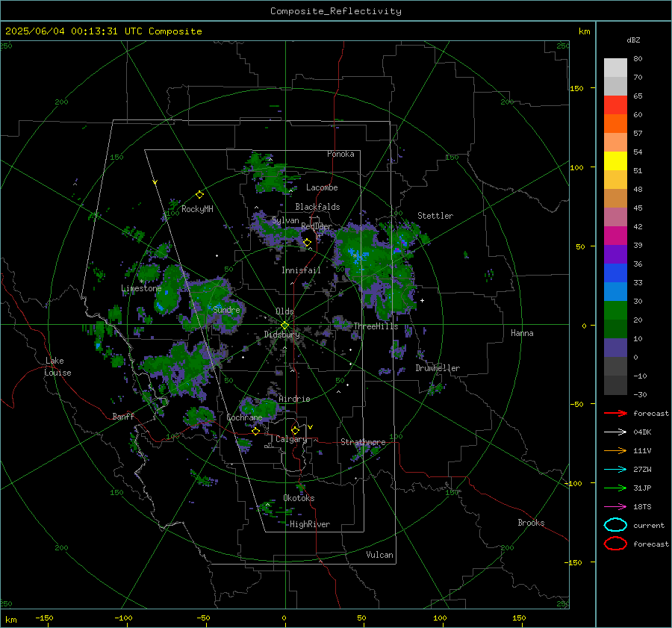
Task: Click the Sylvan label
Action: [285, 220]
